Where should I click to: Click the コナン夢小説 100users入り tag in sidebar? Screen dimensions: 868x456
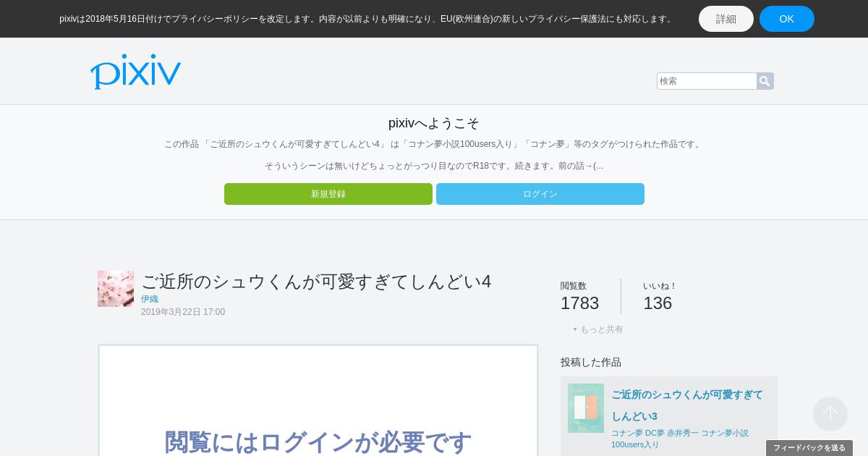click(680, 439)
